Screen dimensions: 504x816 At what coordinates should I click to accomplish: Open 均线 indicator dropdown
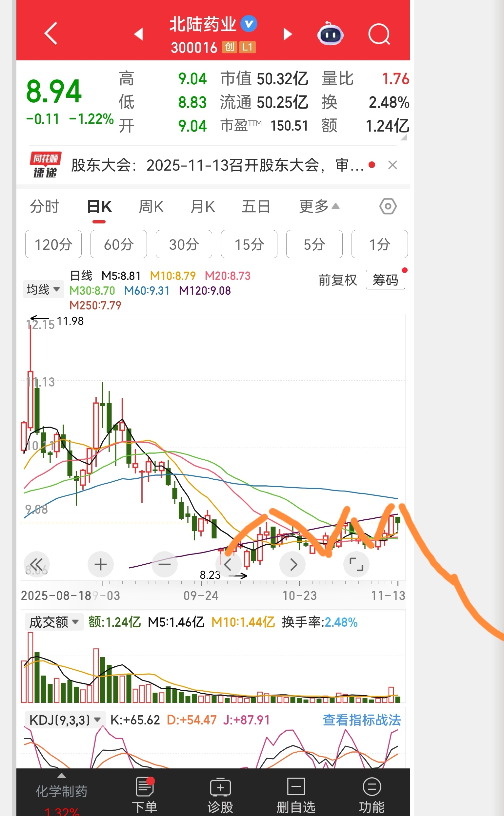[x=43, y=289]
